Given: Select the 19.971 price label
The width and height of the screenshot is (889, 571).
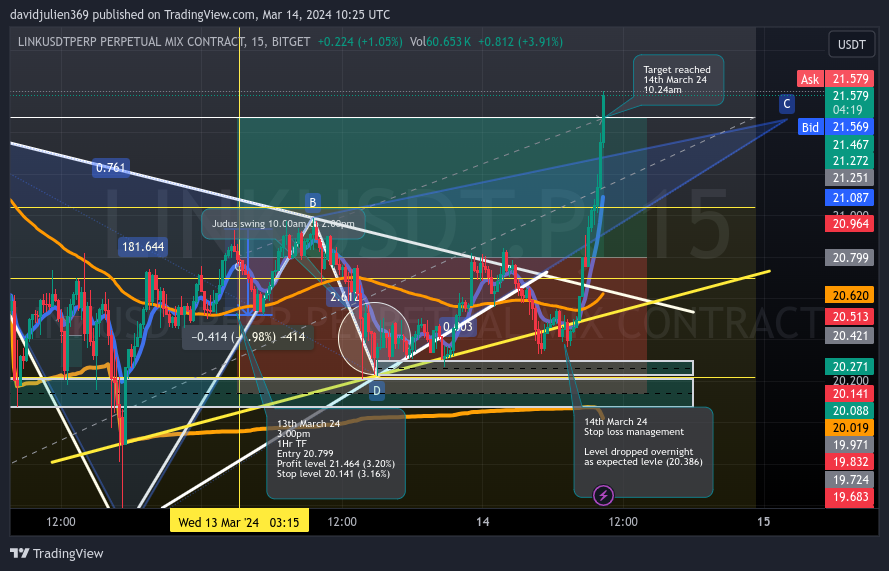Looking at the screenshot, I should click(849, 445).
